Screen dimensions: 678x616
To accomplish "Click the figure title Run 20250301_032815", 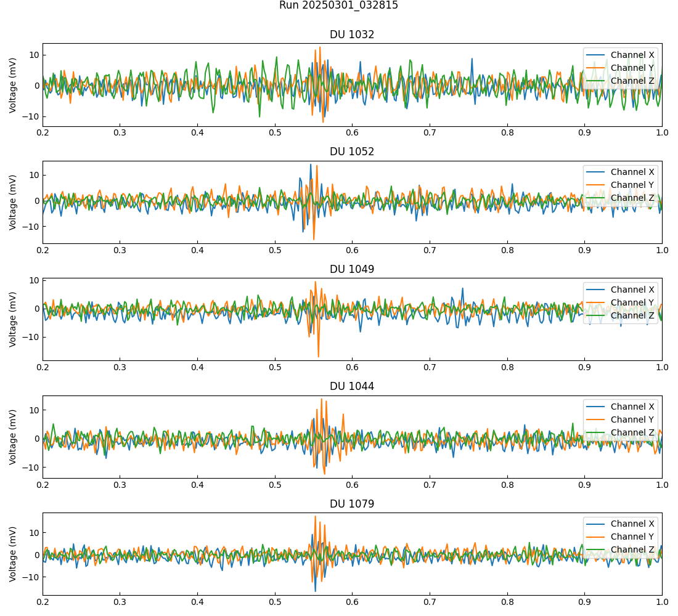I will (x=338, y=6).
